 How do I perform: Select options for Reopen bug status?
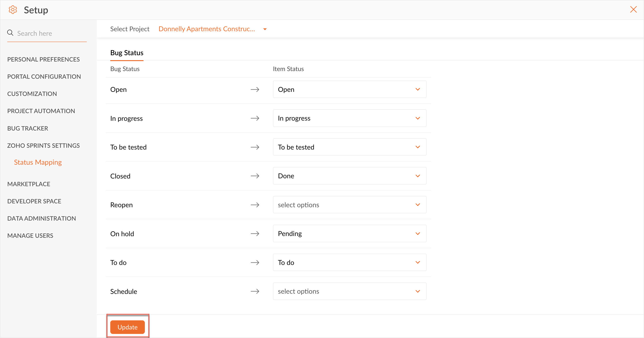coord(349,205)
